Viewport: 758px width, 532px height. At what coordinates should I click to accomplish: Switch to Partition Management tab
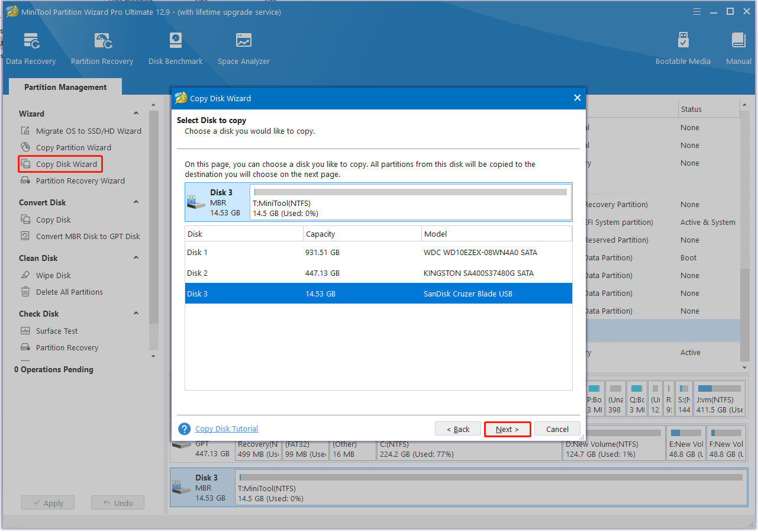pos(65,87)
